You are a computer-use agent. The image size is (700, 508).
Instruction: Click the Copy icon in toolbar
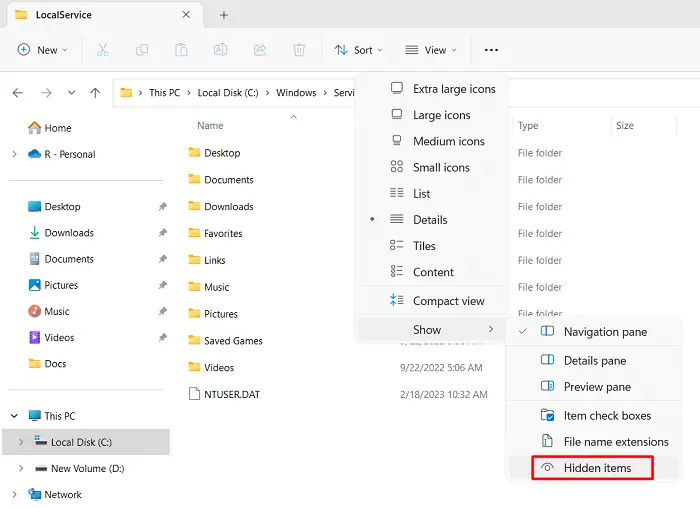[x=142, y=50]
